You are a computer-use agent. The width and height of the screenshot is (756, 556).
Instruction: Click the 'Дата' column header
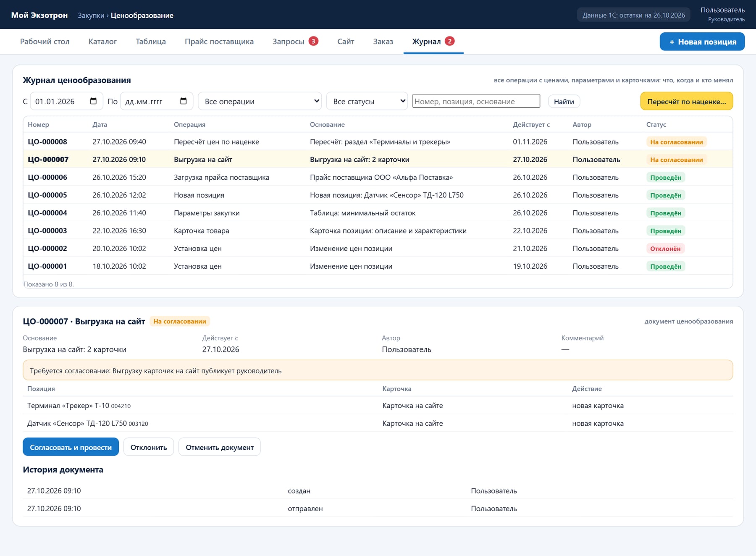coord(100,124)
